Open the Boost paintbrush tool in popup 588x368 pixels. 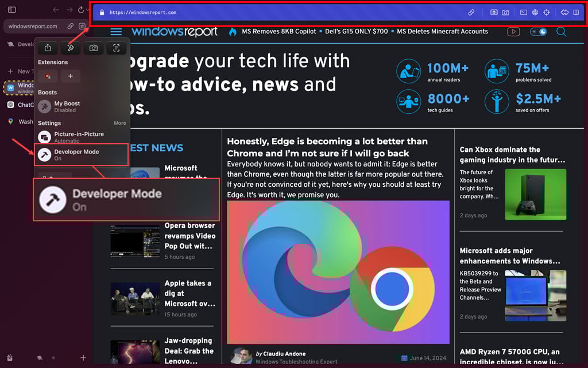tap(71, 48)
